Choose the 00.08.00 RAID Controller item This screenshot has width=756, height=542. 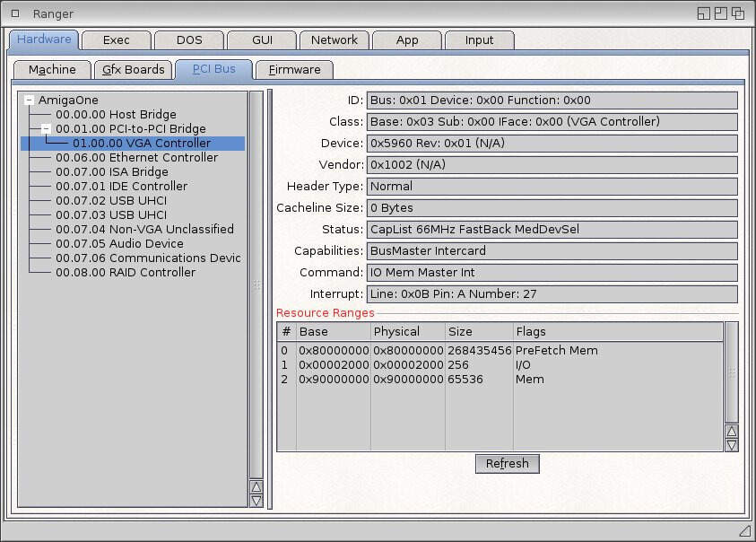pyautogui.click(x=125, y=273)
